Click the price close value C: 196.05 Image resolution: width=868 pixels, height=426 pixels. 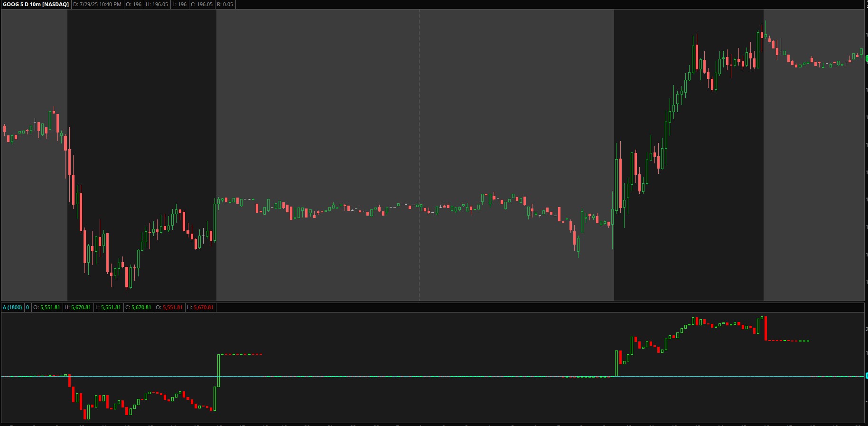(202, 4)
